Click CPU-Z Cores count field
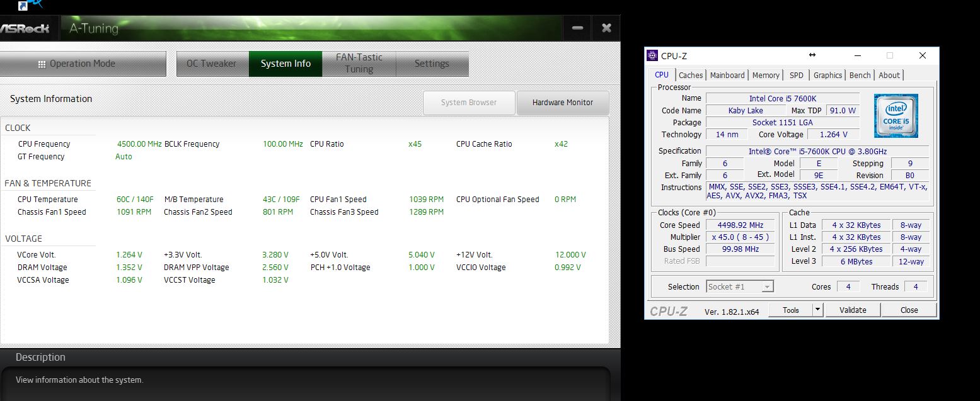This screenshot has height=401, width=980. (848, 286)
